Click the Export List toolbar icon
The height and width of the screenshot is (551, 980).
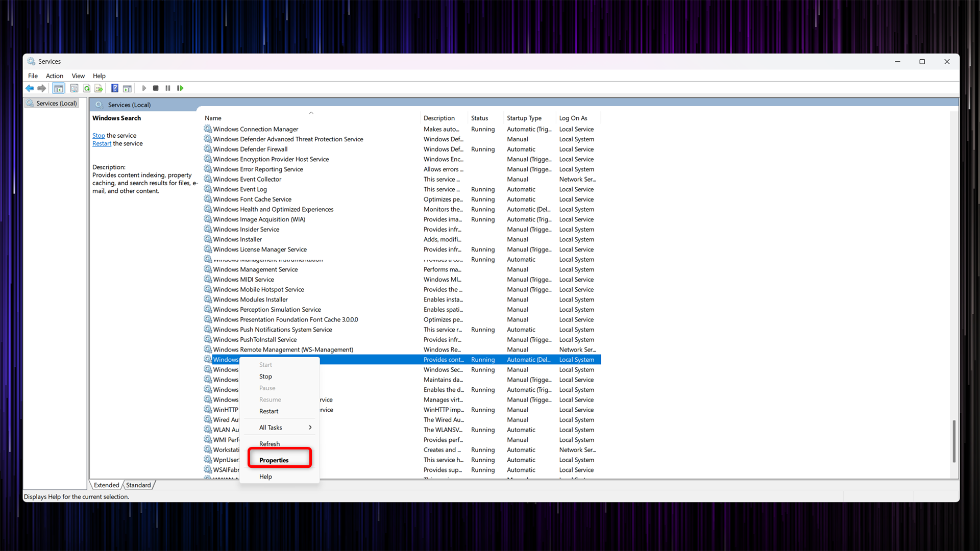[99, 88]
